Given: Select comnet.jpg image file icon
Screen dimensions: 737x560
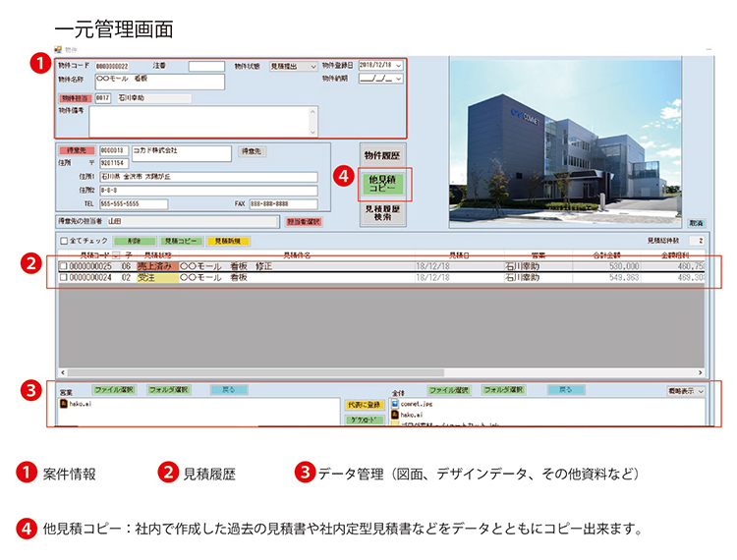Looking at the screenshot, I should [x=395, y=404].
